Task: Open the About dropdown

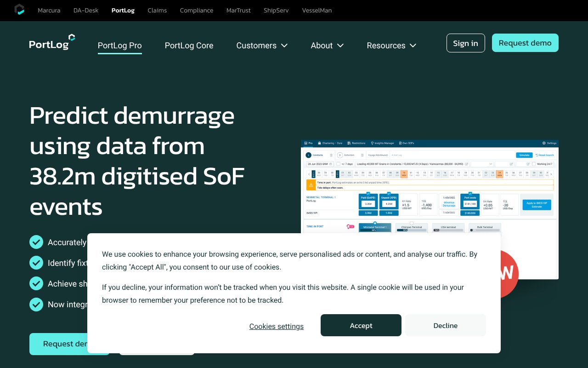Action: click(327, 46)
